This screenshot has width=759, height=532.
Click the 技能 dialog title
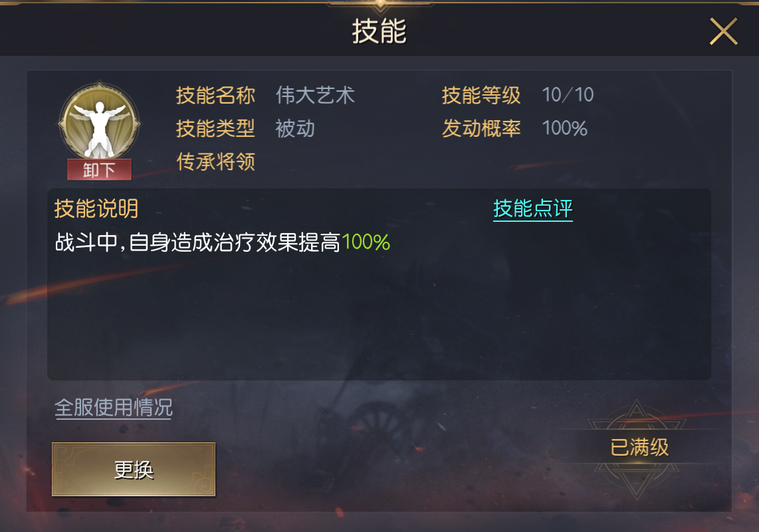[x=379, y=31]
